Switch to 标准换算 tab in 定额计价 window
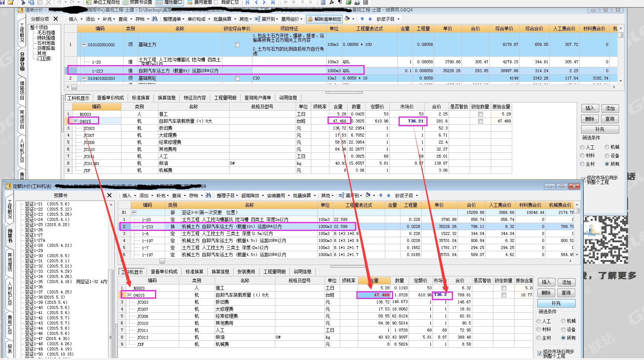 [194, 272]
